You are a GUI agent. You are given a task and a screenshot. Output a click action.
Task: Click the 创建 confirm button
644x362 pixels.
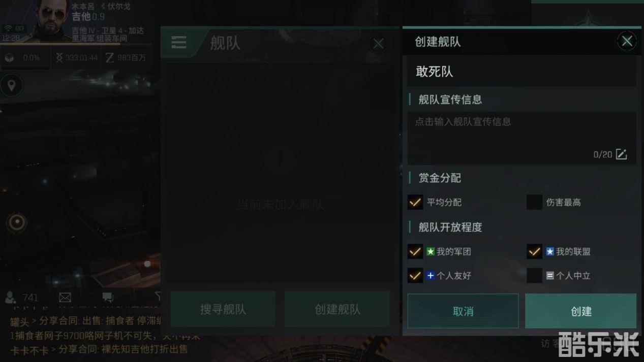pyautogui.click(x=580, y=311)
